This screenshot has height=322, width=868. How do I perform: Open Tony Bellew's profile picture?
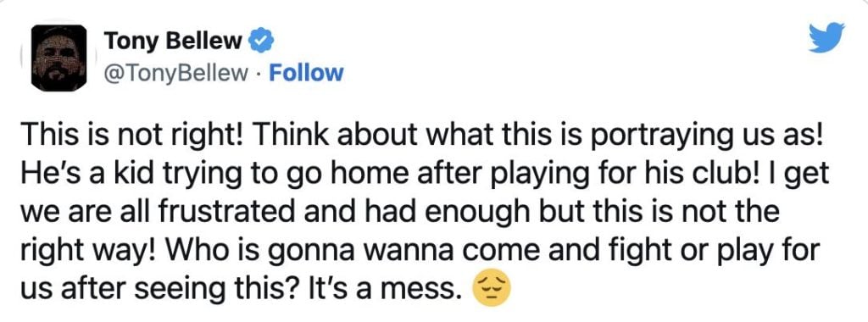[58, 58]
